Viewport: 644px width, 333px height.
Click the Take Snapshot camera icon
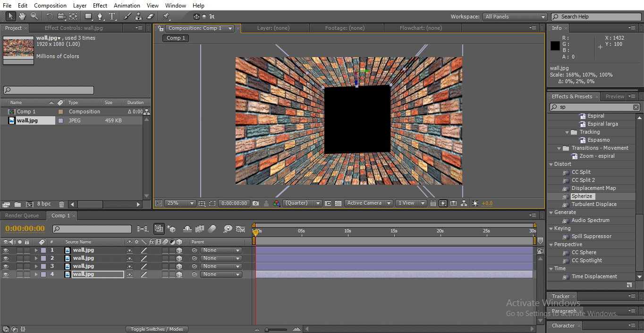coord(255,203)
